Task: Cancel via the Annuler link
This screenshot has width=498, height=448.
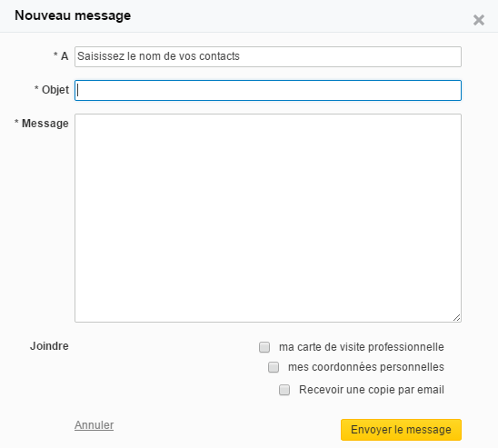Action: (94, 424)
